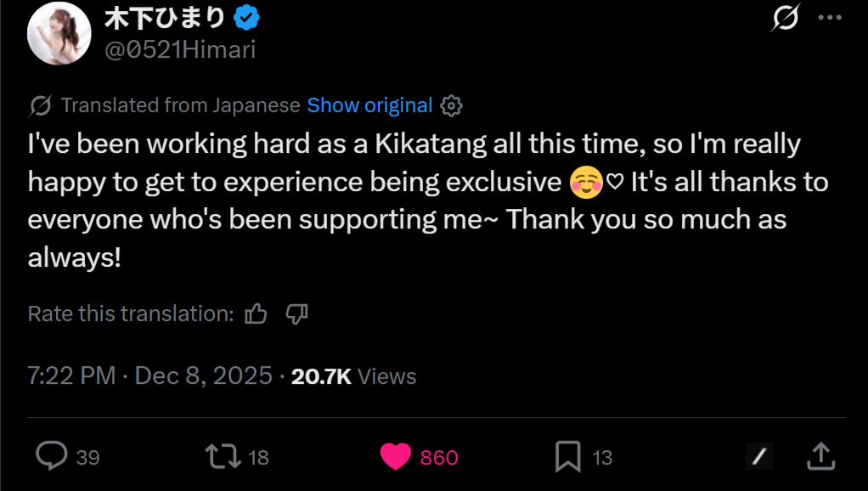Click Show original link
The image size is (868, 491).
pos(369,105)
